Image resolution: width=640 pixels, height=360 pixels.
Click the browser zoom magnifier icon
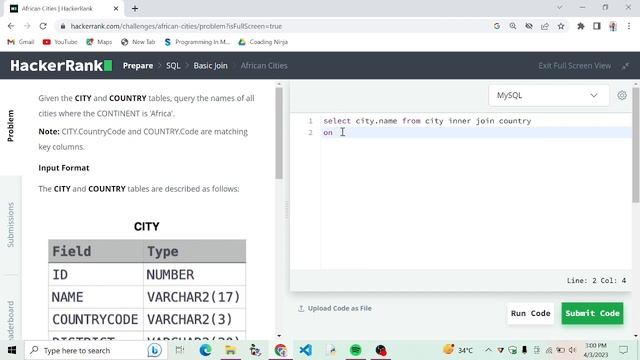click(513, 26)
